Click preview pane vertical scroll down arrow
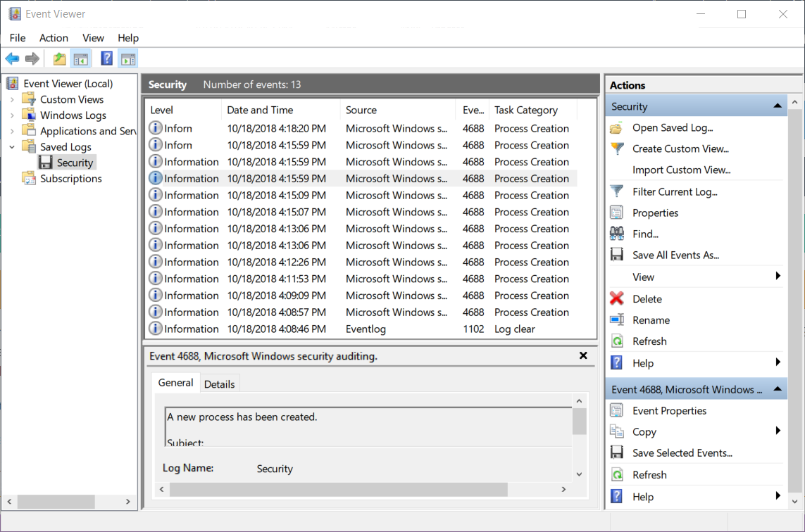This screenshot has height=532, width=805. coord(579,474)
